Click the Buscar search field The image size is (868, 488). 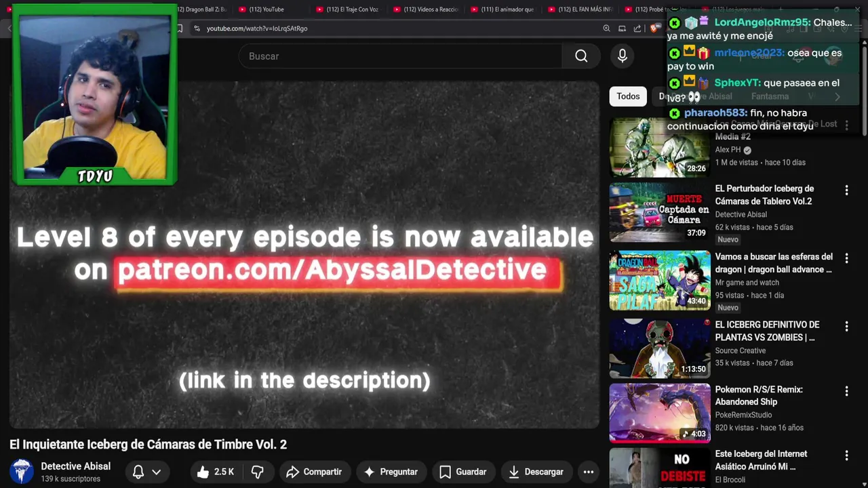pyautogui.click(x=400, y=56)
